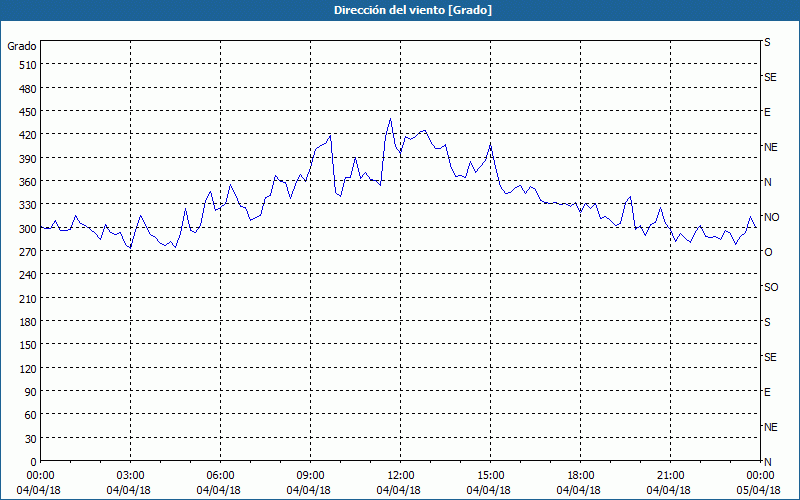800x500 pixels.
Task: Click the 390 degree axis label
Action: (x=28, y=159)
